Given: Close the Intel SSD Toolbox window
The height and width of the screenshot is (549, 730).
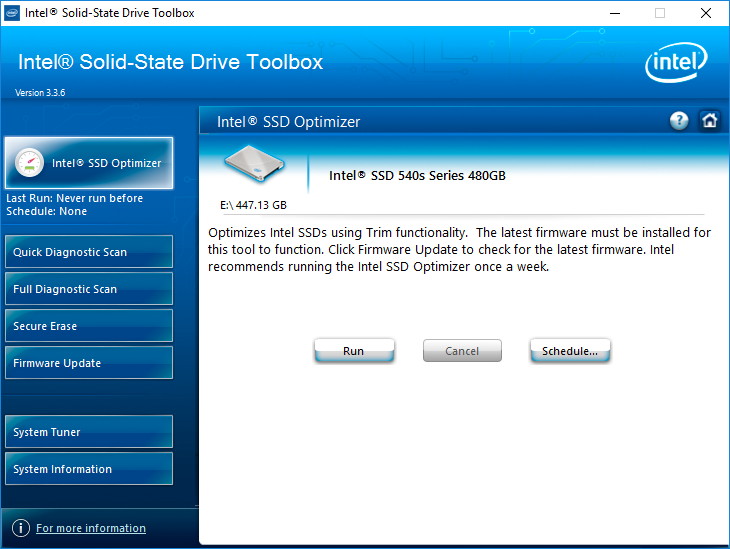Looking at the screenshot, I should [x=706, y=13].
